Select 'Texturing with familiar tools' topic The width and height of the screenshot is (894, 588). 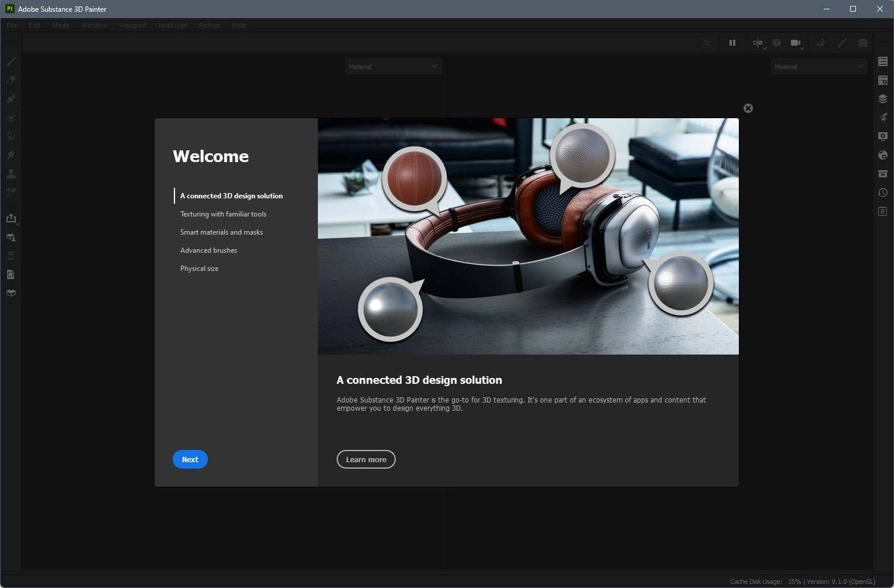223,214
